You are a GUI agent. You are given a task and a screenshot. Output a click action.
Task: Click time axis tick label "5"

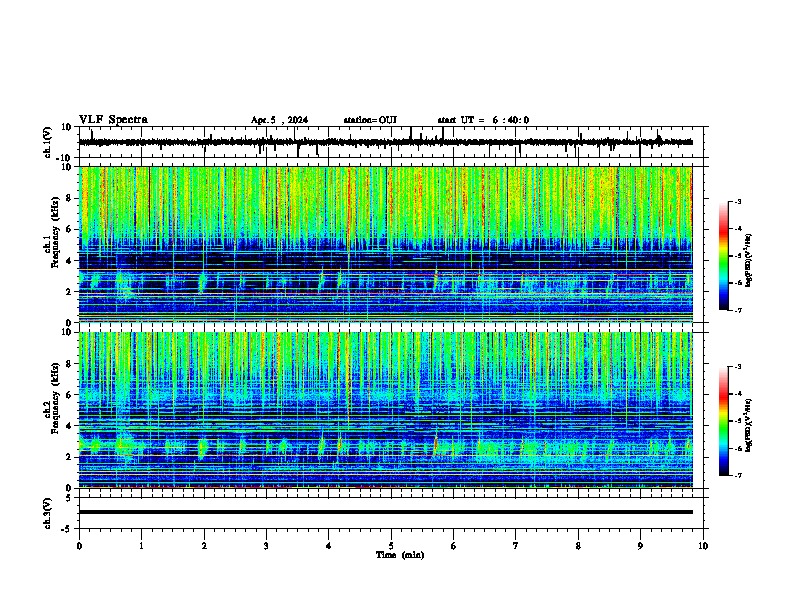click(391, 546)
